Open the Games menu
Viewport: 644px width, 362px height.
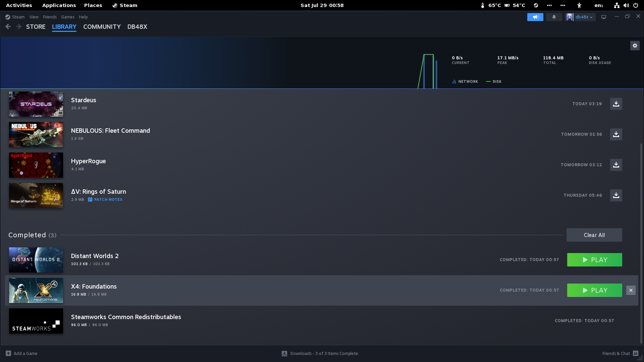click(x=68, y=17)
